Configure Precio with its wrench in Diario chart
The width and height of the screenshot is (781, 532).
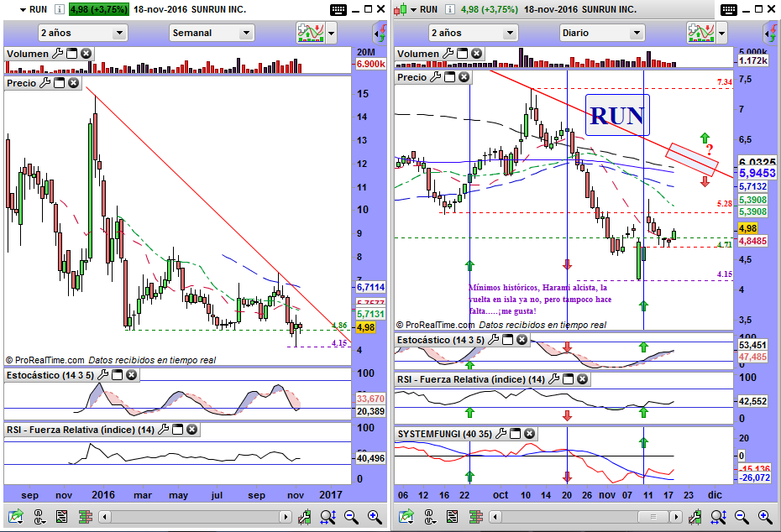pyautogui.click(x=436, y=76)
